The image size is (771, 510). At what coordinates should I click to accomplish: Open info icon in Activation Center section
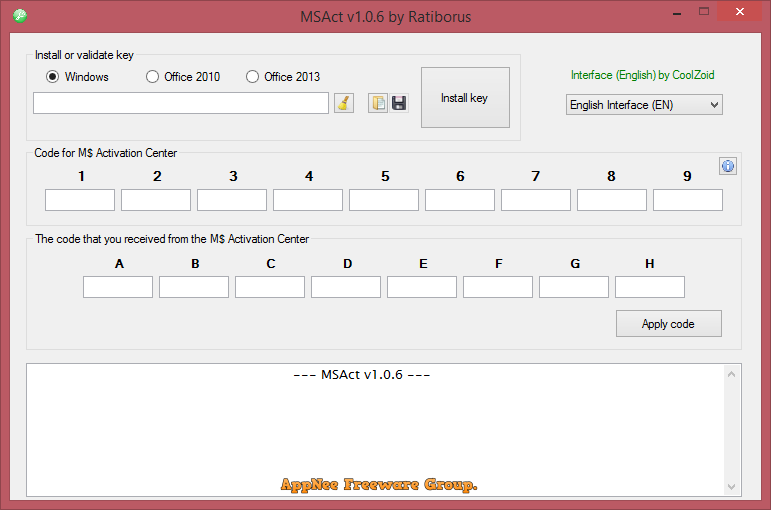[x=728, y=166]
